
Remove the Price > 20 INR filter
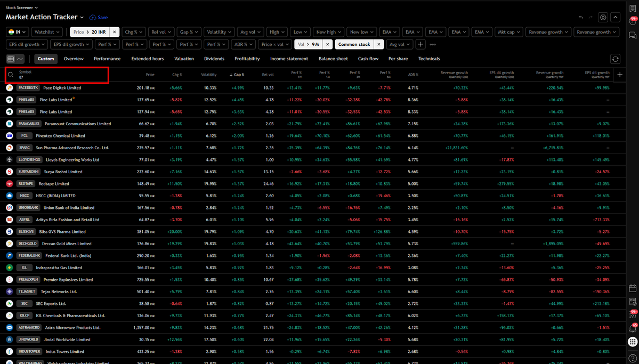click(115, 32)
